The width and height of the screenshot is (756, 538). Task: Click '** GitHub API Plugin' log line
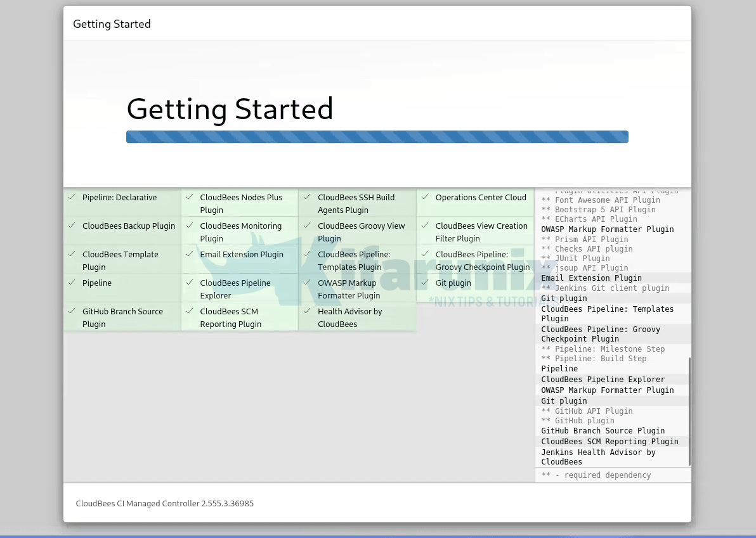[x=587, y=411]
